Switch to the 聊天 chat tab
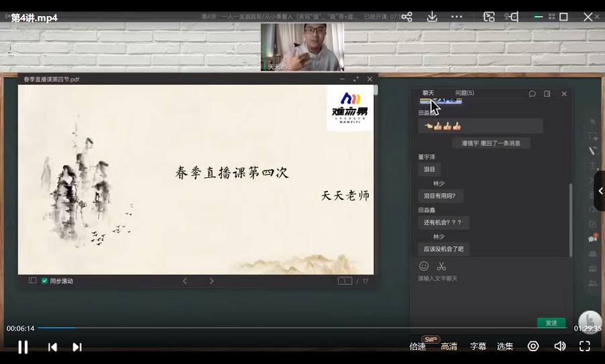This screenshot has width=605, height=364. point(428,93)
